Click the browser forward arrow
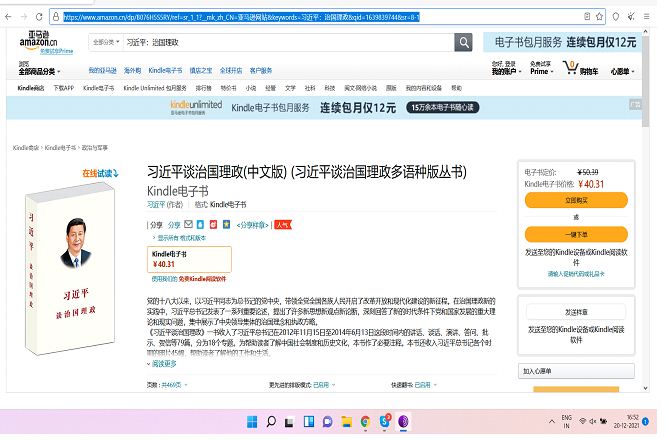 point(24,17)
